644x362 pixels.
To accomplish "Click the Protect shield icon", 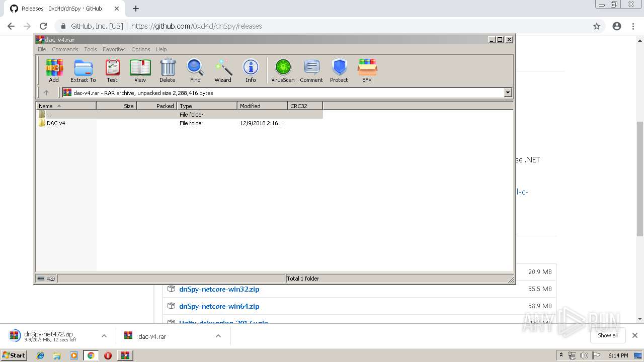I will 339,70.
